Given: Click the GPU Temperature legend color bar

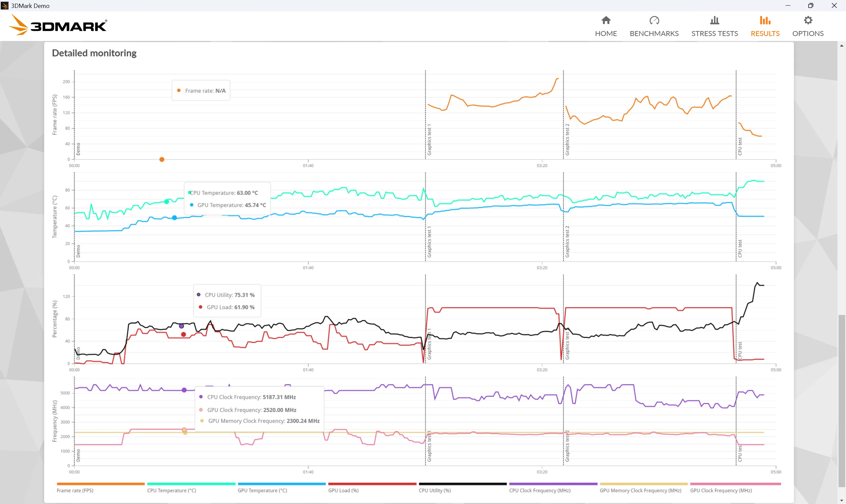Looking at the screenshot, I should (x=282, y=484).
